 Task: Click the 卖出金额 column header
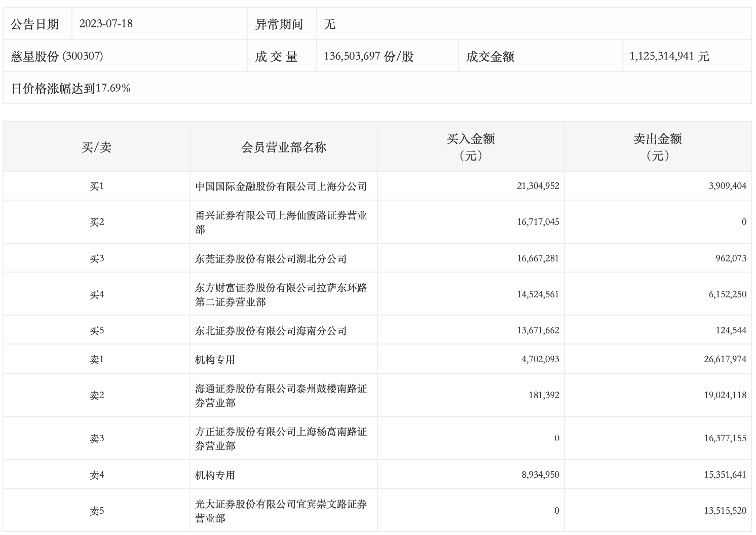657,147
